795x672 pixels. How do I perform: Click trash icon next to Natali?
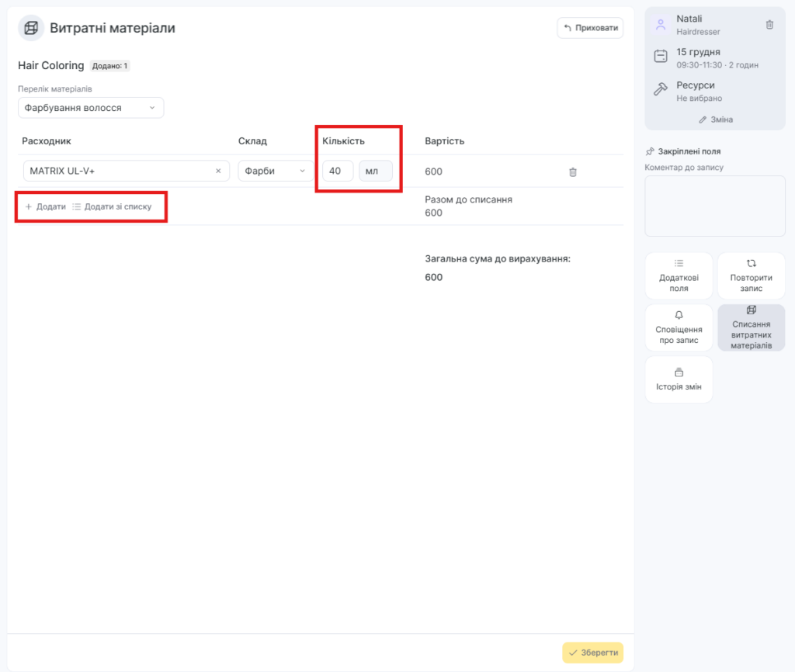pyautogui.click(x=769, y=25)
